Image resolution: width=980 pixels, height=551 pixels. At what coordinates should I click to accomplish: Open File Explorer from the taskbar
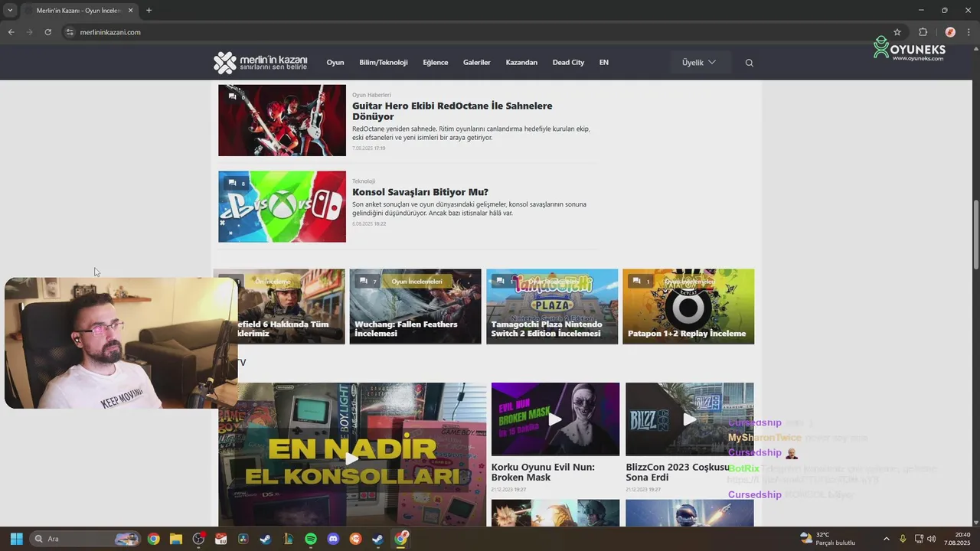coord(175,539)
